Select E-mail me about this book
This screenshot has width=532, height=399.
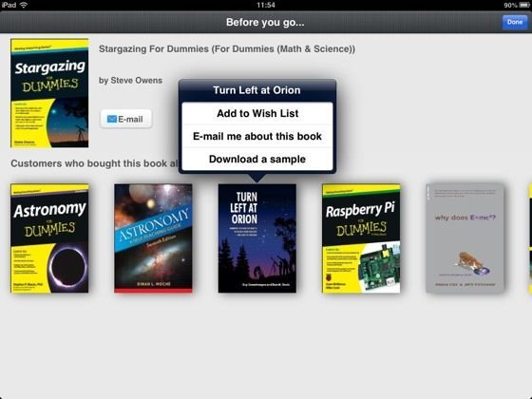coord(257,136)
